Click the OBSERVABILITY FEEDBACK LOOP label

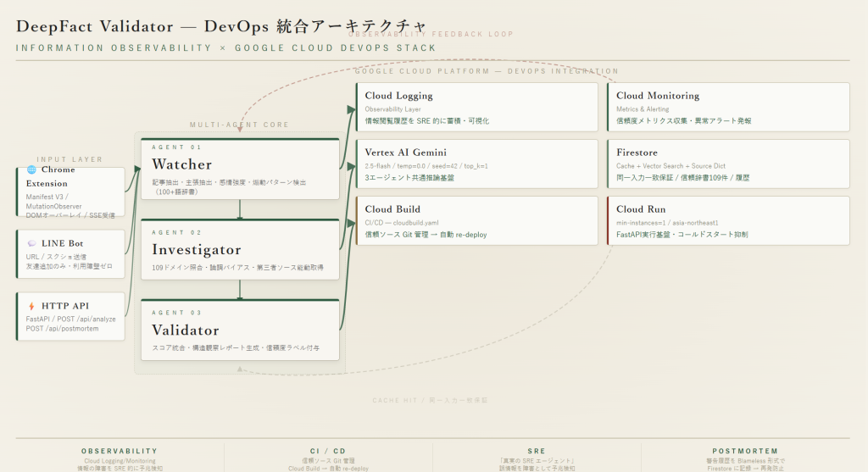coord(431,34)
